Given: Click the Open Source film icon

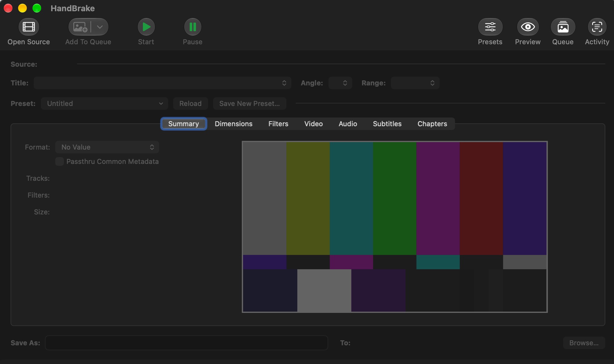Looking at the screenshot, I should 29,27.
